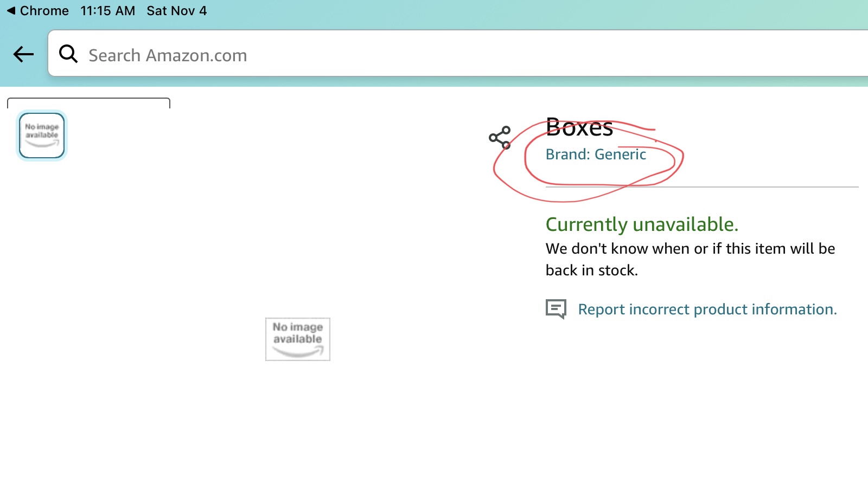
Task: Tap the large No image available picture
Action: (298, 339)
